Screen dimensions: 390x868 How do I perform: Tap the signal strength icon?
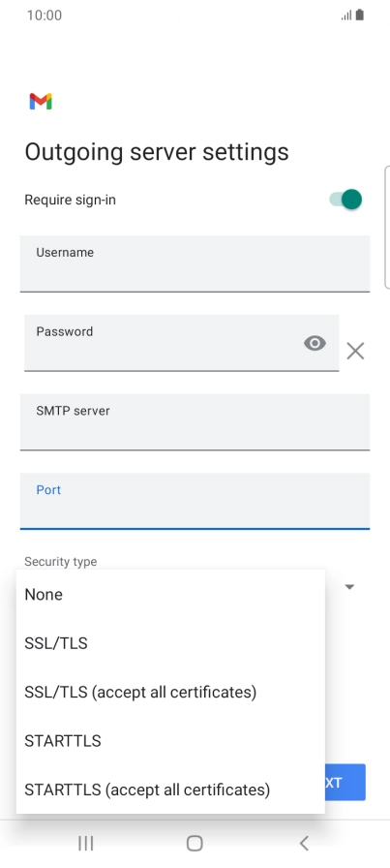(x=346, y=15)
